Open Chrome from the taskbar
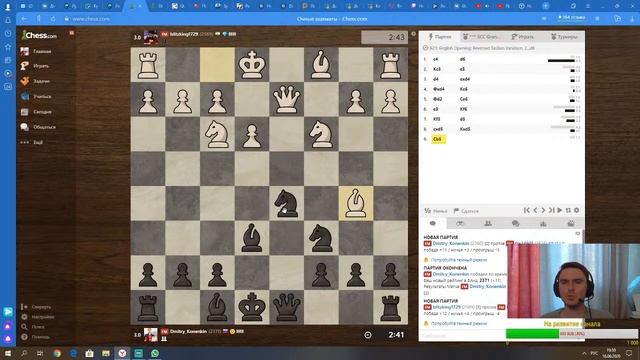640x360 pixels. pos(57,353)
